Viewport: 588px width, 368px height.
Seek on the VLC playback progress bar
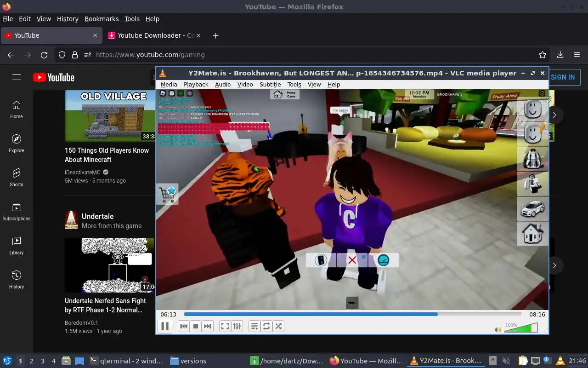point(352,315)
